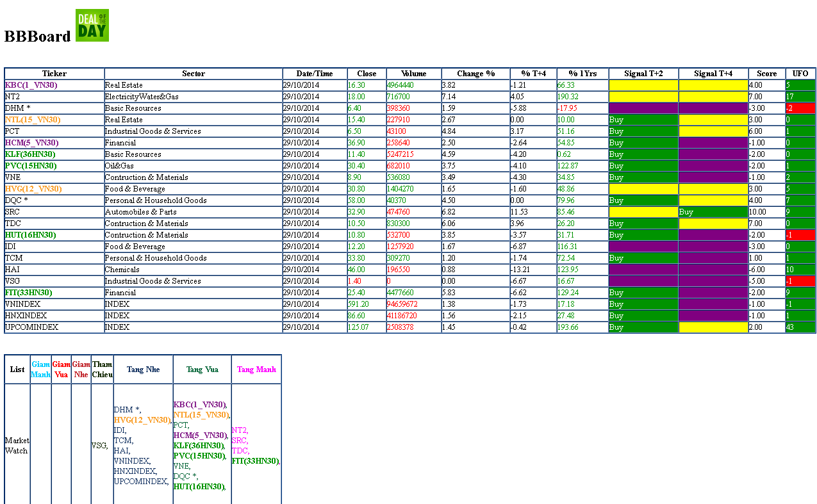This screenshot has width=817, height=504.
Task: Open HVG(12_VN30) in Tang Nhe list
Action: tap(142, 420)
